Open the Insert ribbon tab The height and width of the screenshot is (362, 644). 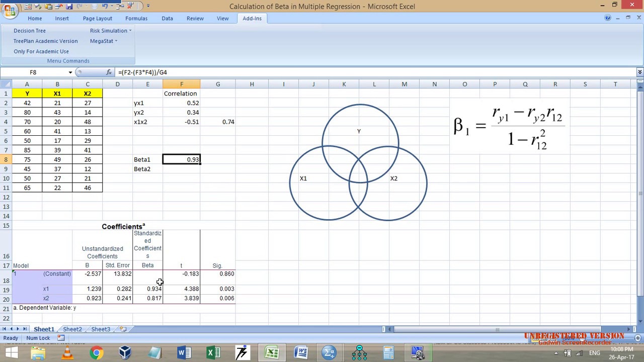[x=62, y=19]
